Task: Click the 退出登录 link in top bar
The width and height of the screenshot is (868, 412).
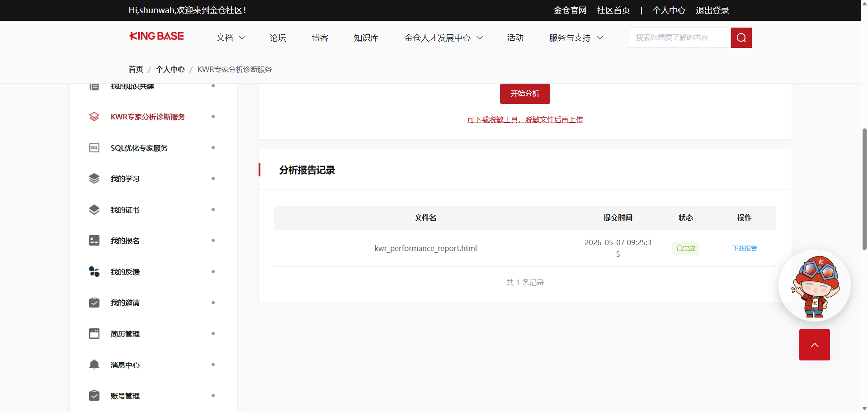Action: (x=712, y=10)
